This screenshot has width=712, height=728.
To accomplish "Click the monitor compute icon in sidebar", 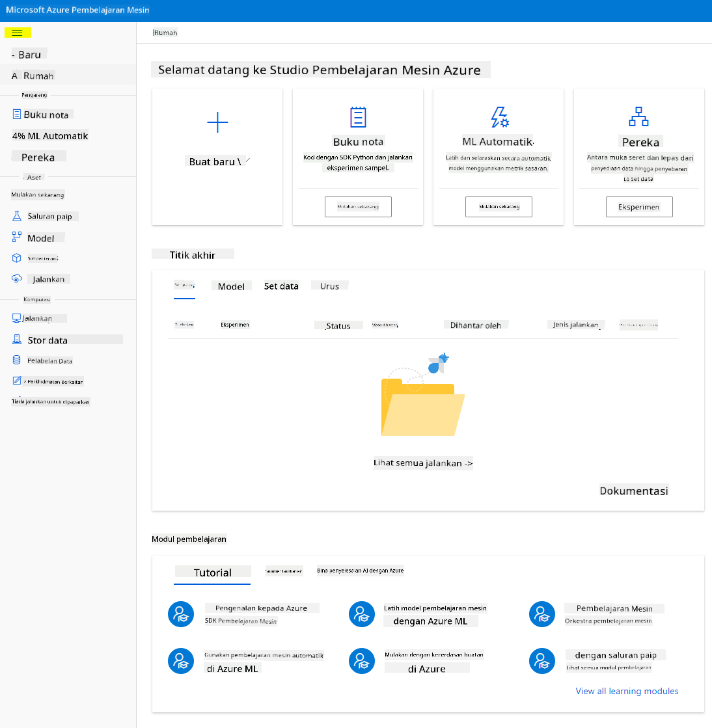I will (16, 318).
